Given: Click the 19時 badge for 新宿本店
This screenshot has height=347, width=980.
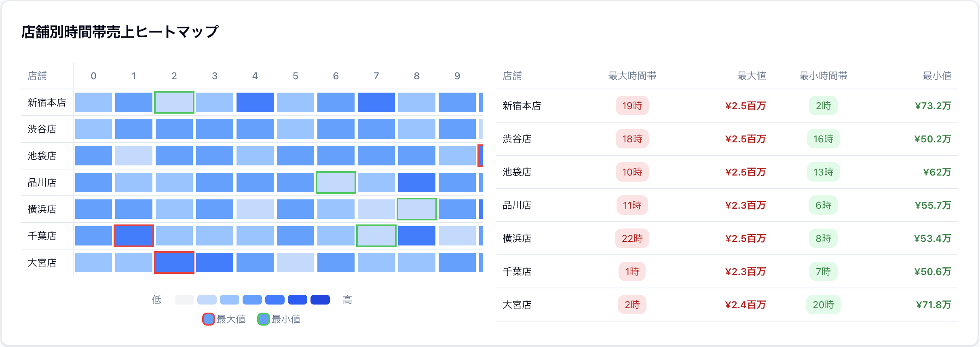Looking at the screenshot, I should click(x=632, y=106).
